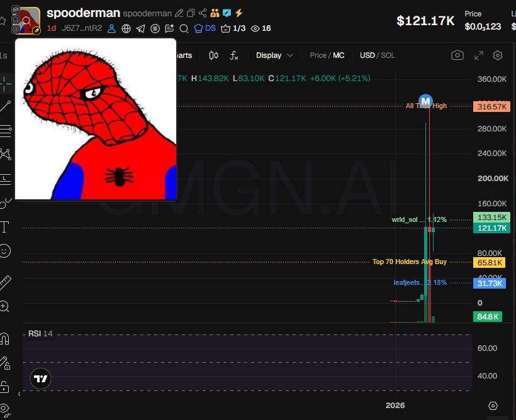Click the $121.17K market cap value
This screenshot has width=516, height=420.
point(425,21)
